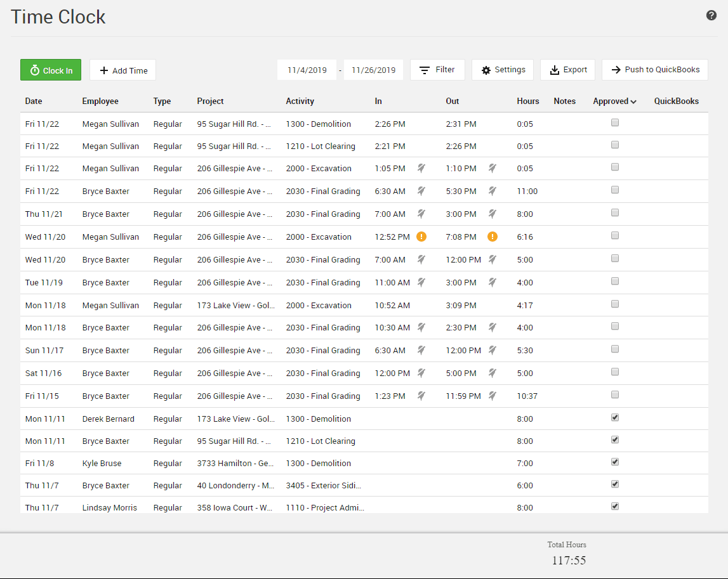Viewport: 728px width, 579px height.
Task: Click GPS icon beside 1:10 PM out time
Action: click(x=492, y=168)
